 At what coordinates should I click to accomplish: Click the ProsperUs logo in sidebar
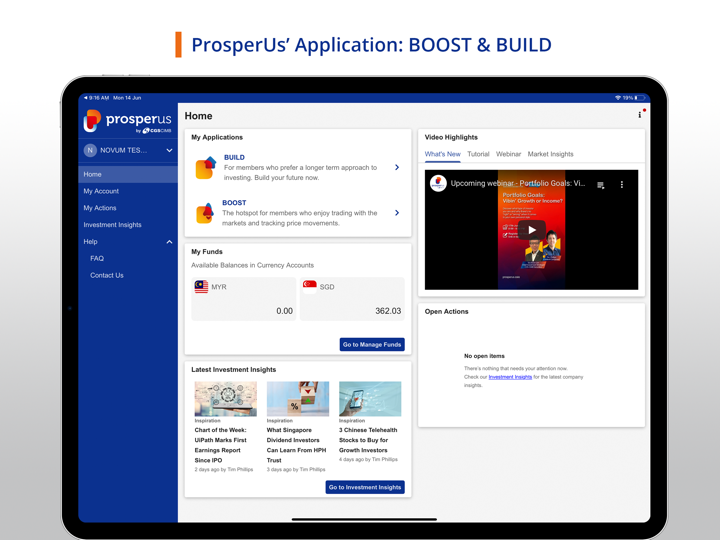pos(127,122)
